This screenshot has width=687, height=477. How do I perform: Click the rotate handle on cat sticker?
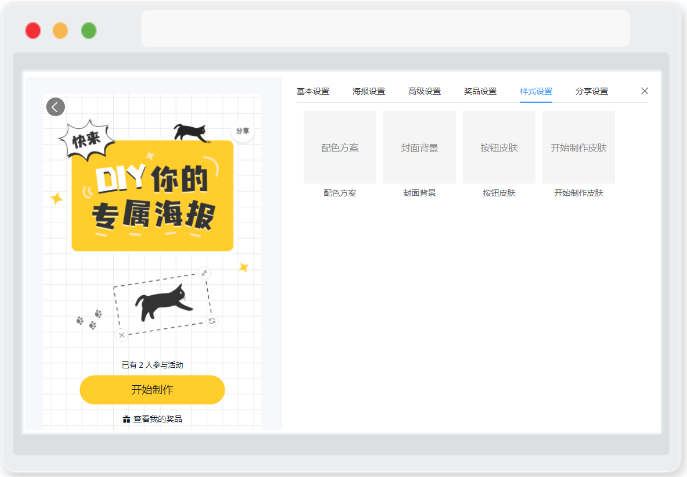point(212,321)
